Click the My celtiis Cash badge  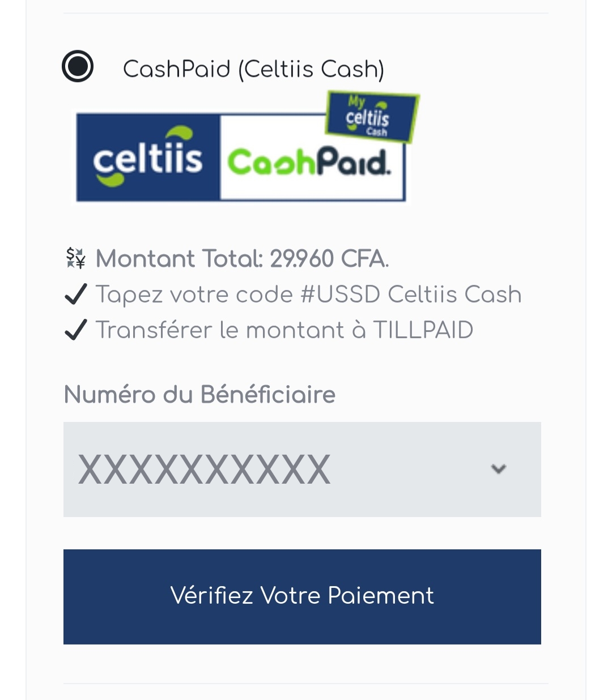372,117
